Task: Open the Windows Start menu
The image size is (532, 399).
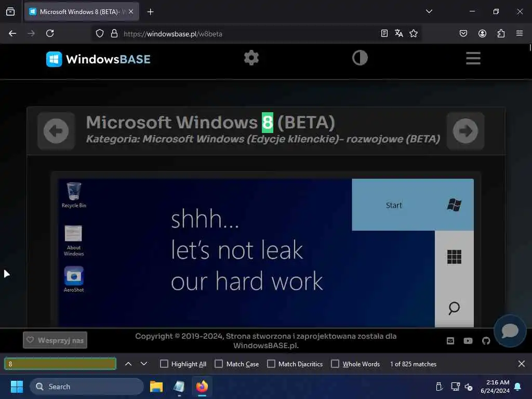Action: pyautogui.click(x=17, y=387)
